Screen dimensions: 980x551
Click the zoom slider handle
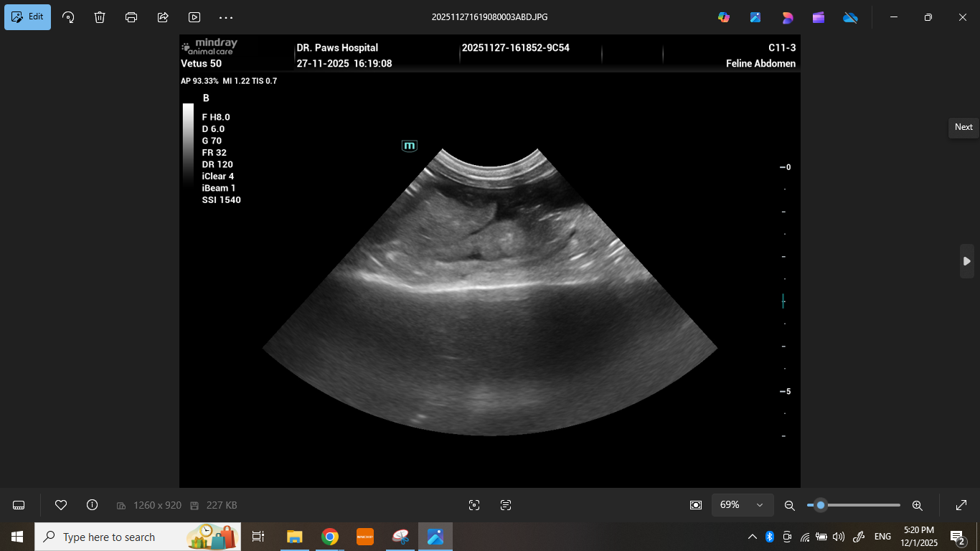coord(821,505)
